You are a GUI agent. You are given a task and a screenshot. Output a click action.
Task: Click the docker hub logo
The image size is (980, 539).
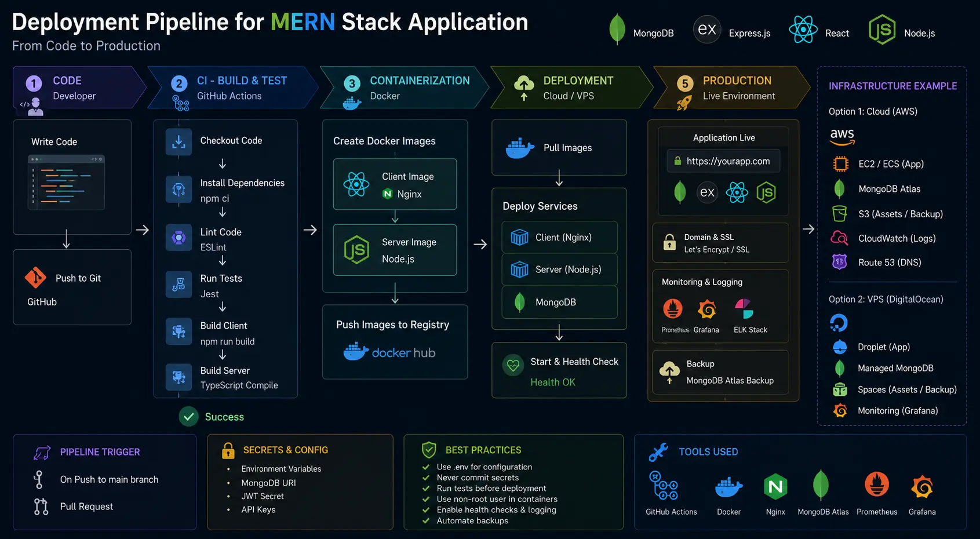tap(389, 352)
